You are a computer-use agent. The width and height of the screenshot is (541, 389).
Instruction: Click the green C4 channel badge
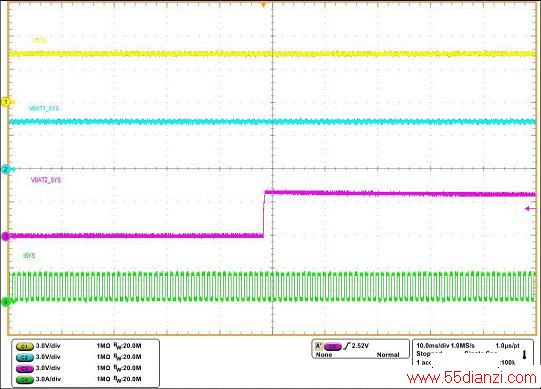click(x=25, y=379)
